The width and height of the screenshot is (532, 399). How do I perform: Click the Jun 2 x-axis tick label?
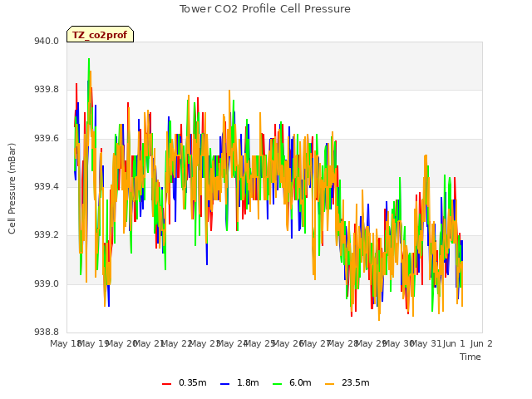481,343
